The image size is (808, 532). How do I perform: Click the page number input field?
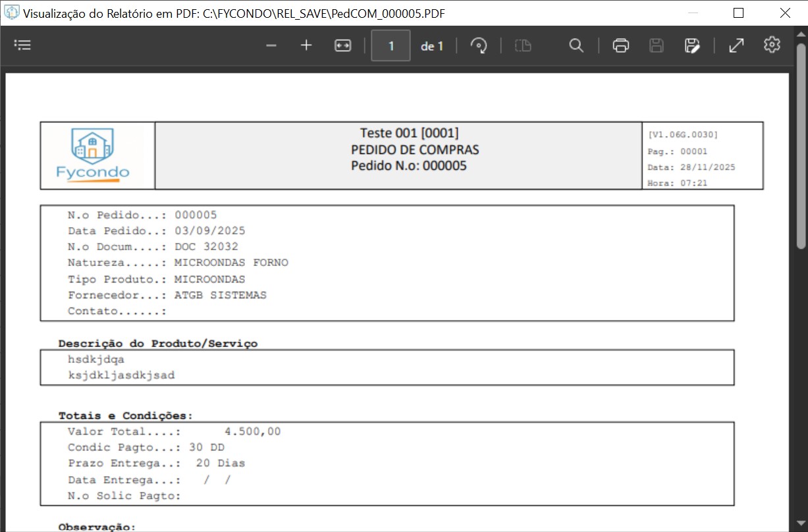[391, 46]
